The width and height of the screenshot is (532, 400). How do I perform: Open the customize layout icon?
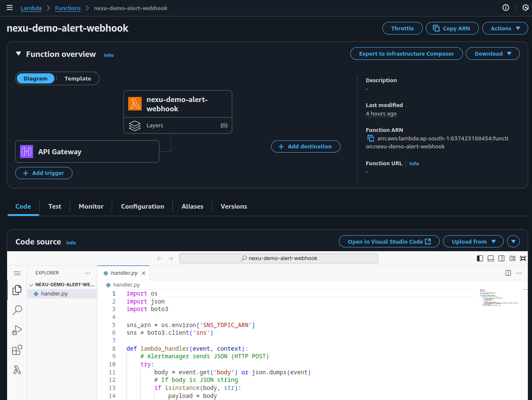tap(512, 258)
